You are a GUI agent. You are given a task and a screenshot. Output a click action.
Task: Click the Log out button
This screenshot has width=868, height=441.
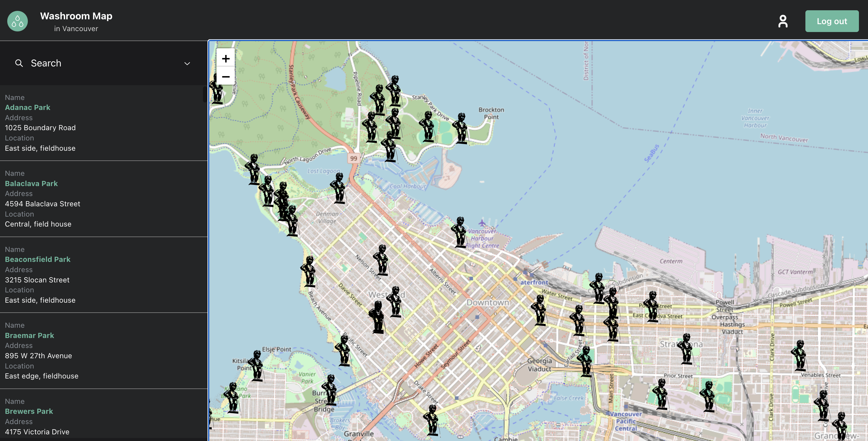tap(831, 21)
